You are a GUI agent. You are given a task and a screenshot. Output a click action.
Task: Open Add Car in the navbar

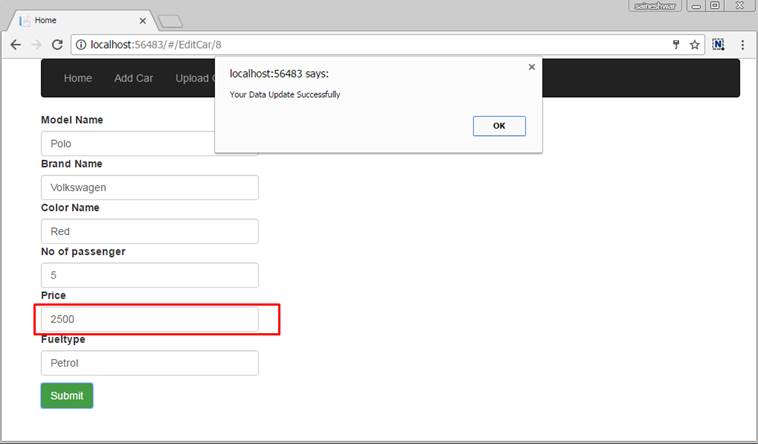tap(133, 78)
